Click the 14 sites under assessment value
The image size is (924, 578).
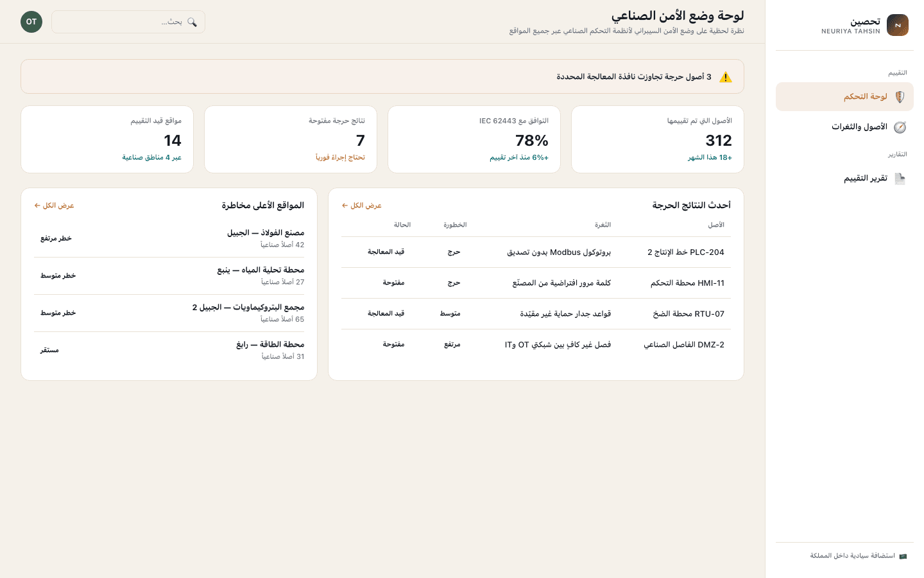173,141
